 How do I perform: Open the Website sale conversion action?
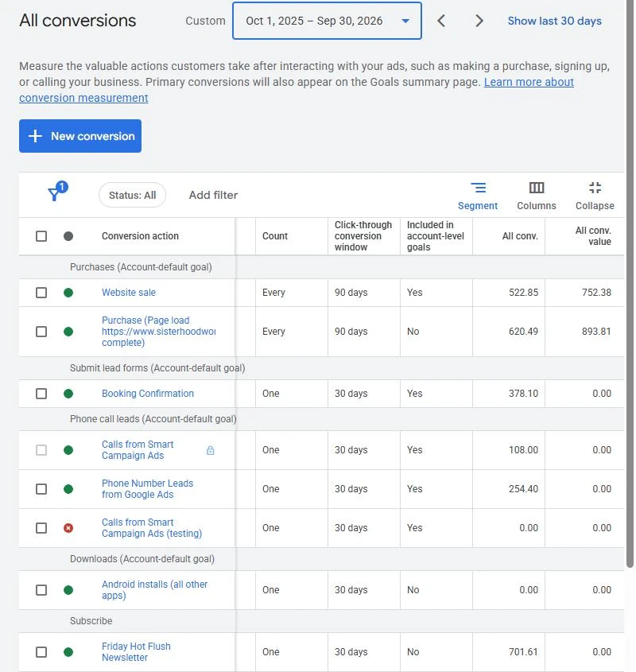(x=129, y=293)
